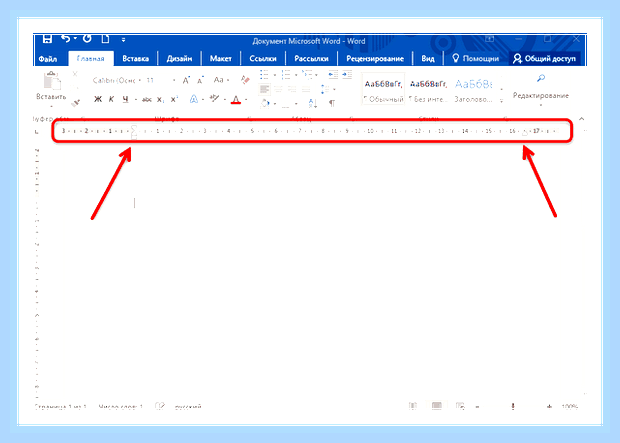Apply text highlight color marker
620x443 pixels.
pos(215,98)
